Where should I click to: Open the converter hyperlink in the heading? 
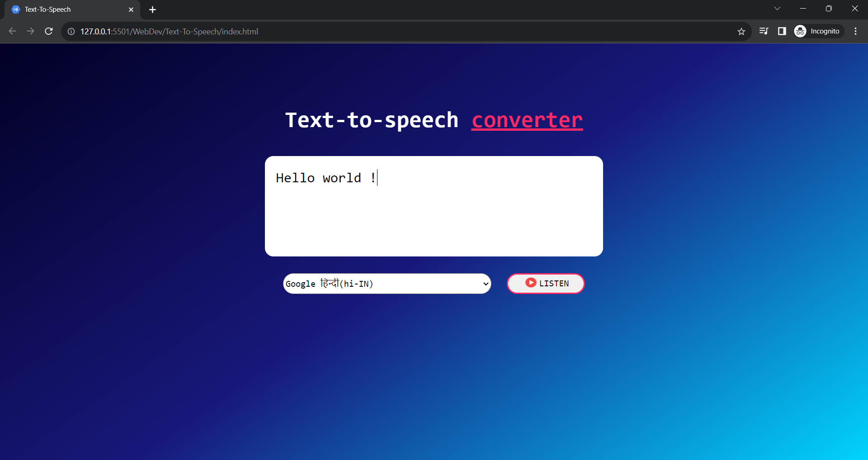[x=527, y=120]
